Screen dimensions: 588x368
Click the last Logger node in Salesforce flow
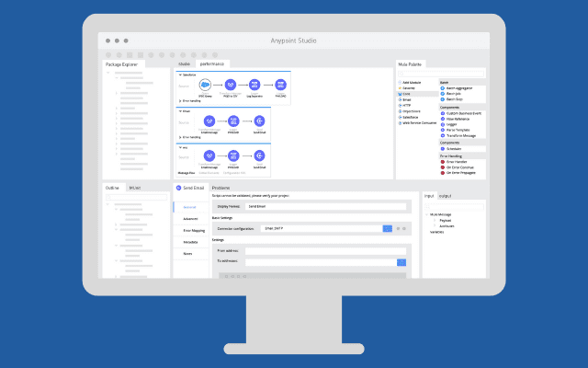pos(280,85)
